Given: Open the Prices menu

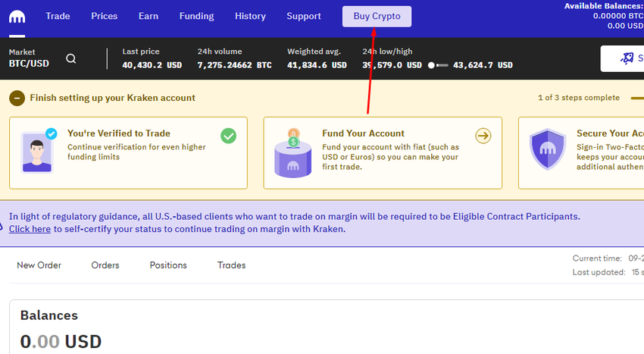Looking at the screenshot, I should coord(105,16).
